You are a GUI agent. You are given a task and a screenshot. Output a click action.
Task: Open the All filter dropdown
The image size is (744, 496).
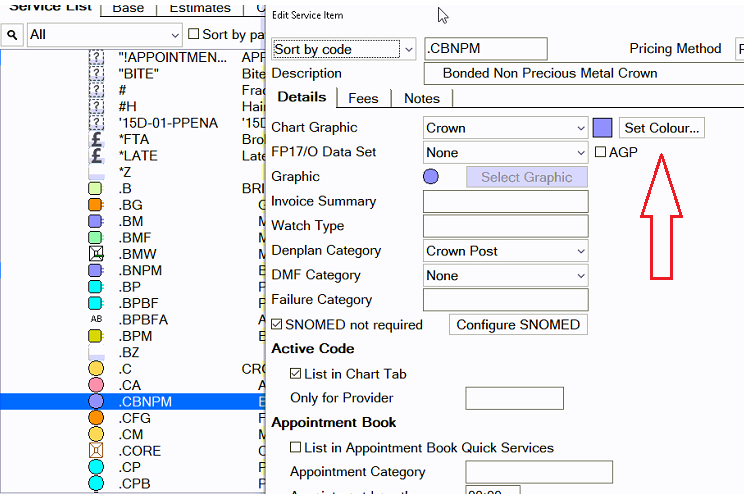pos(104,35)
